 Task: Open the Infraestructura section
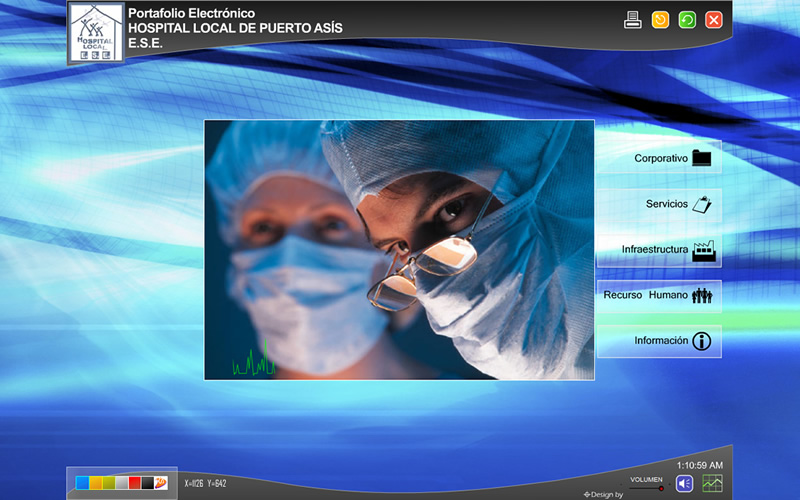point(659,251)
